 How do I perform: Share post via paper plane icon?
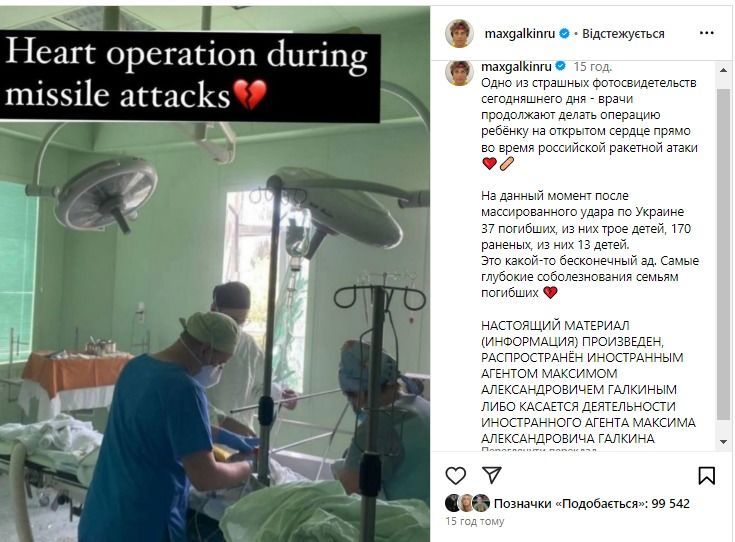(492, 475)
